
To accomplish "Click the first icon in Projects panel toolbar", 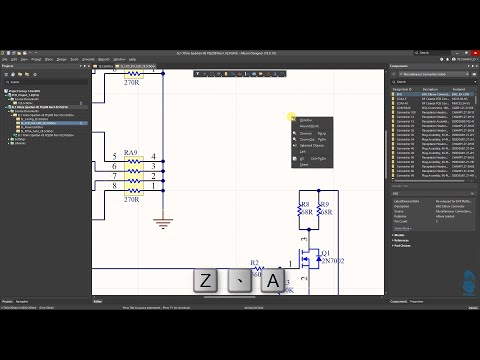I will 6,74.
